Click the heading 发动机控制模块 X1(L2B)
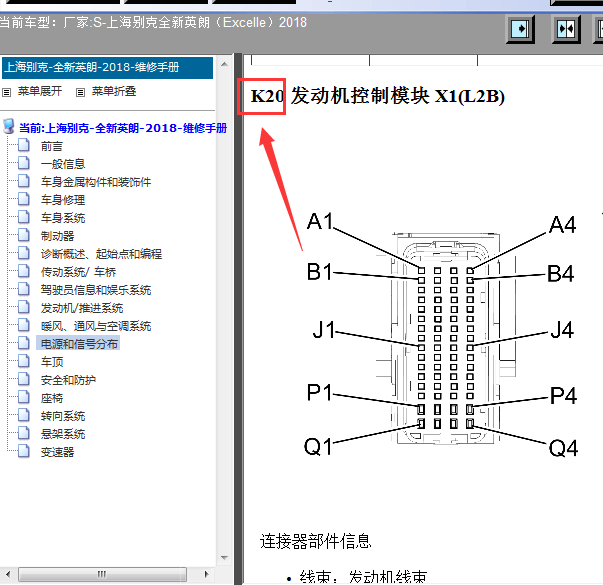603x585 pixels. tap(397, 96)
